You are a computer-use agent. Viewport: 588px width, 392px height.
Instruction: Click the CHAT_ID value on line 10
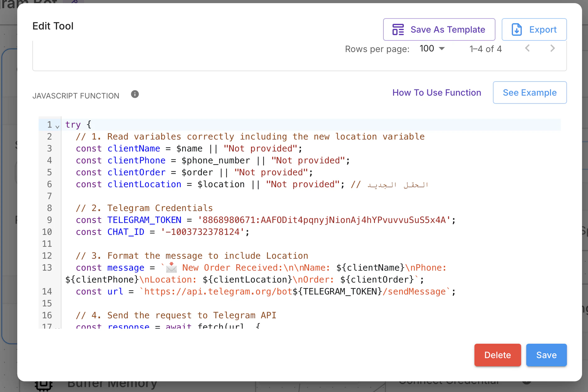tap(202, 232)
